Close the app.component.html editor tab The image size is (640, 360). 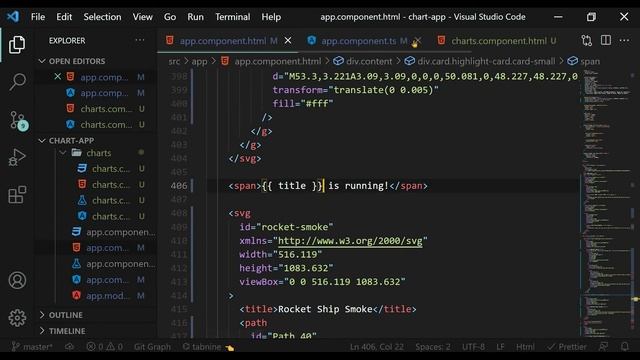tap(288, 40)
